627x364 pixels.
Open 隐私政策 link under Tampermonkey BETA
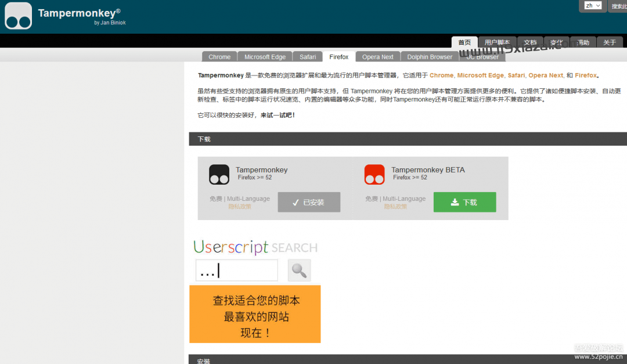tap(395, 207)
